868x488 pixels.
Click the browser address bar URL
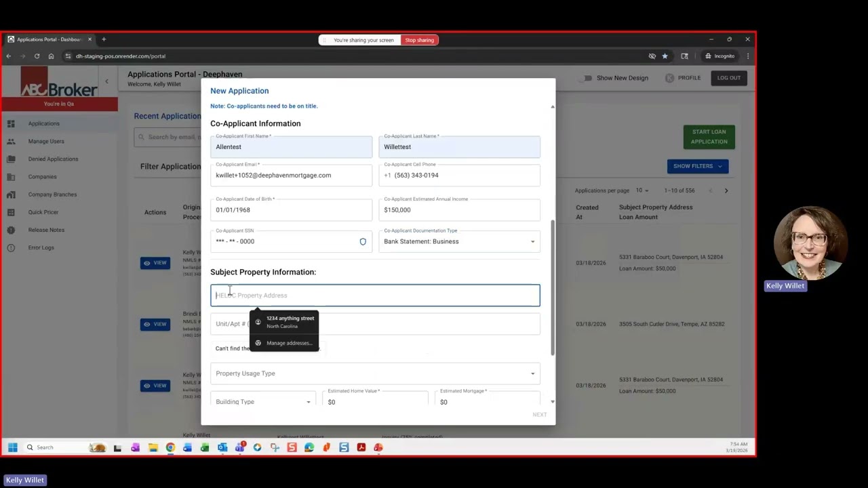(x=121, y=56)
